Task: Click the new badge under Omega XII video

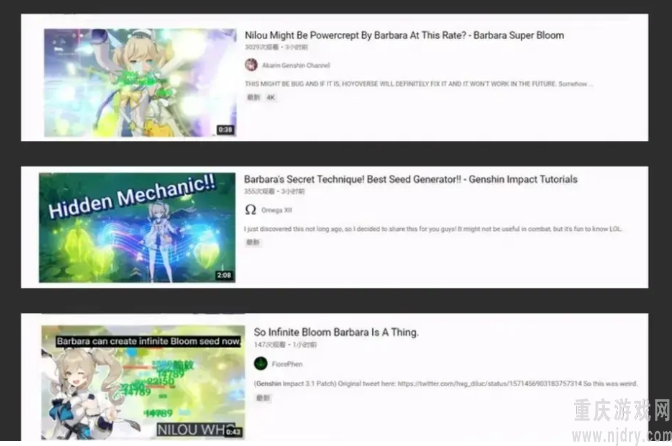Action: pyautogui.click(x=253, y=242)
